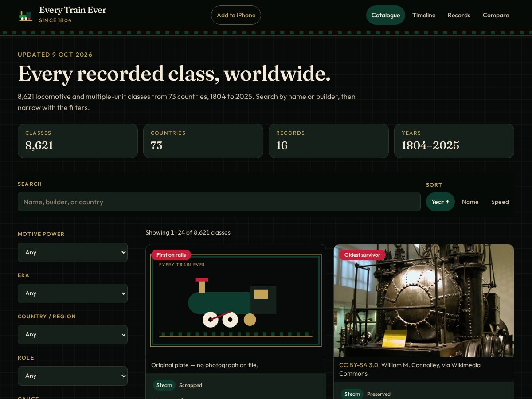This screenshot has height=399, width=532.
Task: Sort the catalogue by Name
Action: [470, 202]
